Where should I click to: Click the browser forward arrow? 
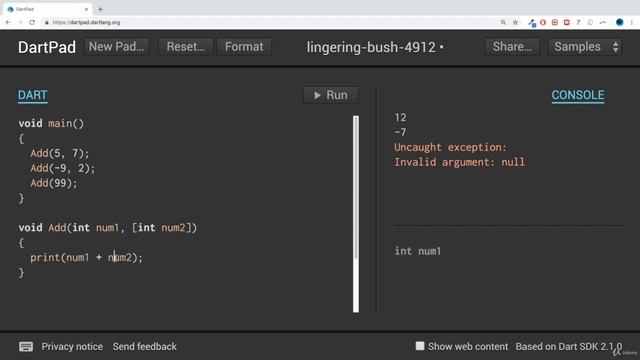(20, 22)
